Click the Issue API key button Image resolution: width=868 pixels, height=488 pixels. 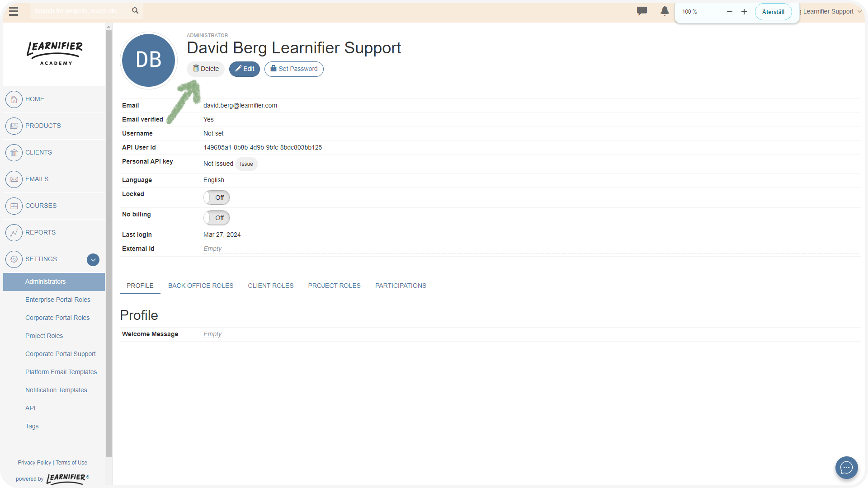tap(246, 164)
